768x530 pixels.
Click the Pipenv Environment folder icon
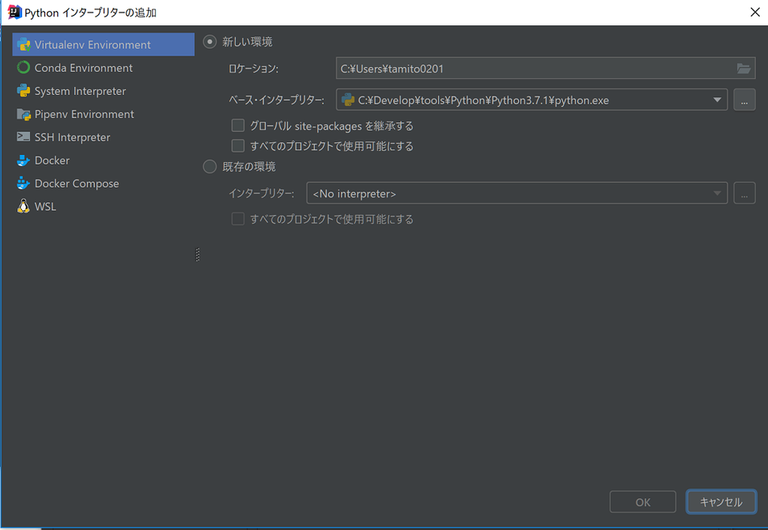tap(24, 114)
